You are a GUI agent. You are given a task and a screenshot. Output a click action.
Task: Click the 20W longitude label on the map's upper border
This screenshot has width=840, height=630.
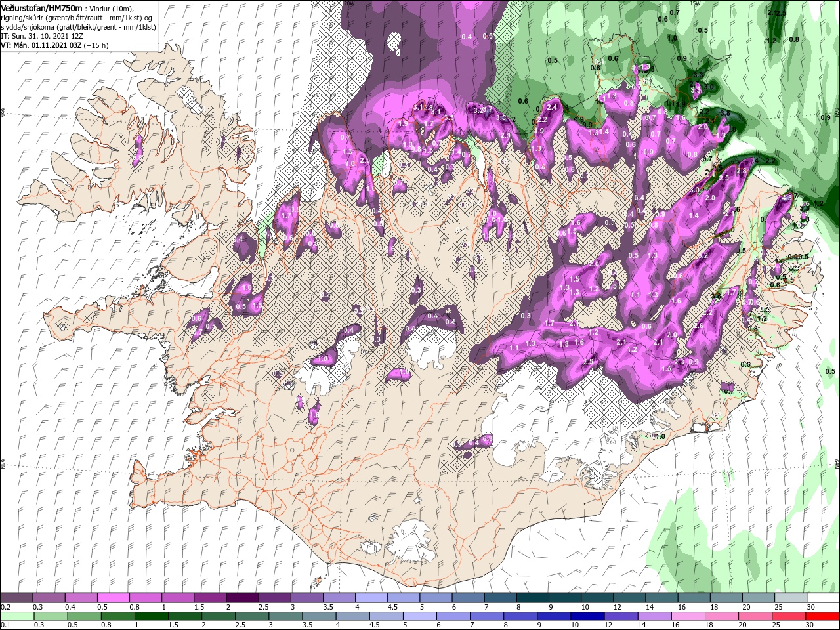[349, 3]
